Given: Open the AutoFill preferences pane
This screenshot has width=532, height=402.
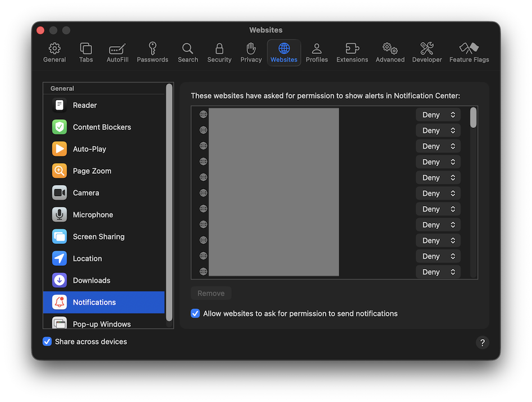Looking at the screenshot, I should pyautogui.click(x=117, y=53).
